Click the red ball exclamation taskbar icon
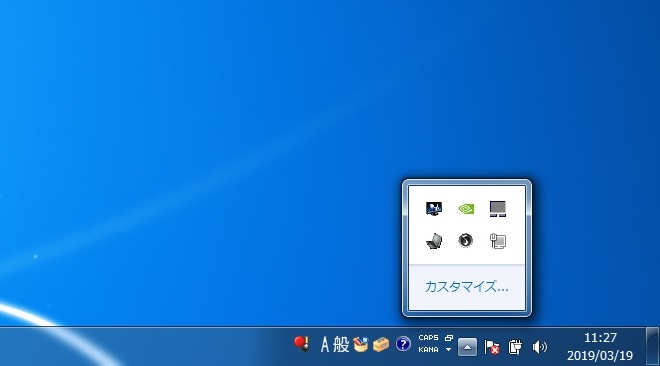660x366 pixels. (x=301, y=344)
